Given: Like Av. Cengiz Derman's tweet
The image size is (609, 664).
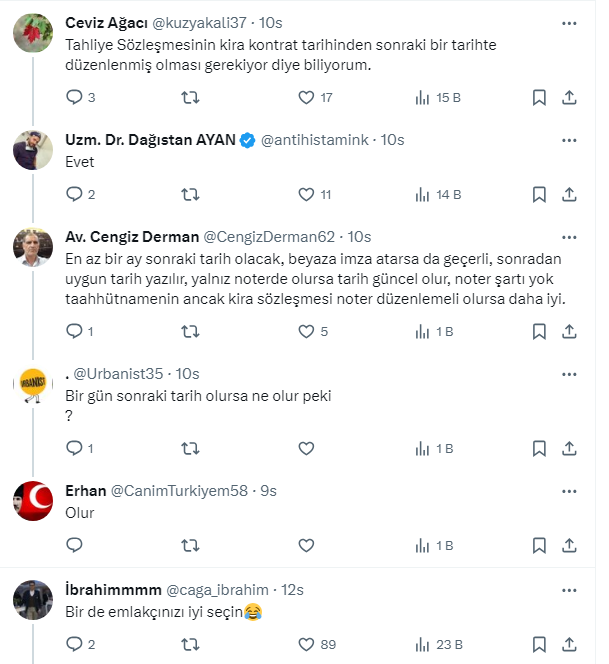Looking at the screenshot, I should (307, 331).
